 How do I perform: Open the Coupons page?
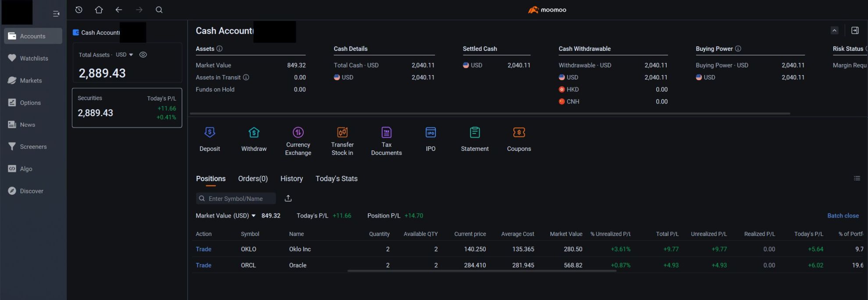click(519, 139)
